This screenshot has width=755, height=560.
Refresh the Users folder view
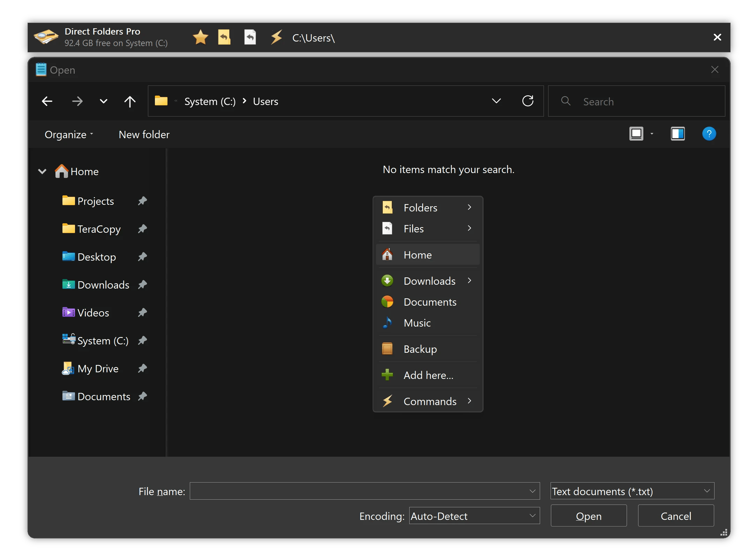click(x=528, y=101)
